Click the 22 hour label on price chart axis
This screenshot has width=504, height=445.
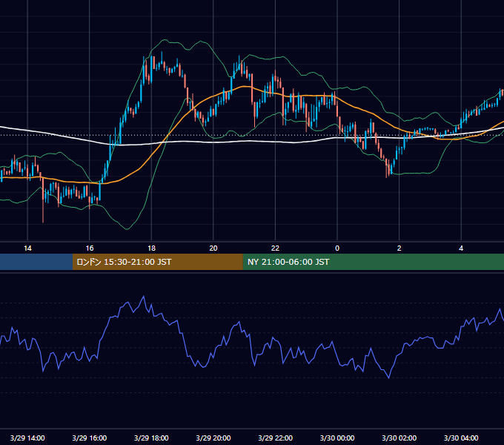tap(275, 248)
